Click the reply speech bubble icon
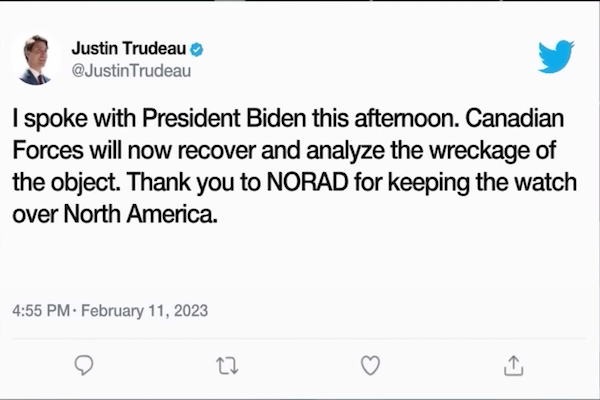The height and width of the screenshot is (400, 600). 84,366
